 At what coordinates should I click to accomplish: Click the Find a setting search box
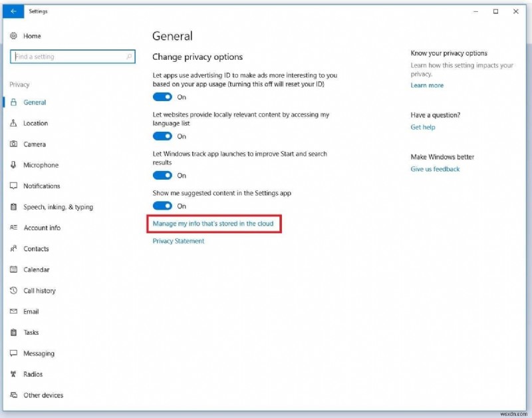click(71, 57)
